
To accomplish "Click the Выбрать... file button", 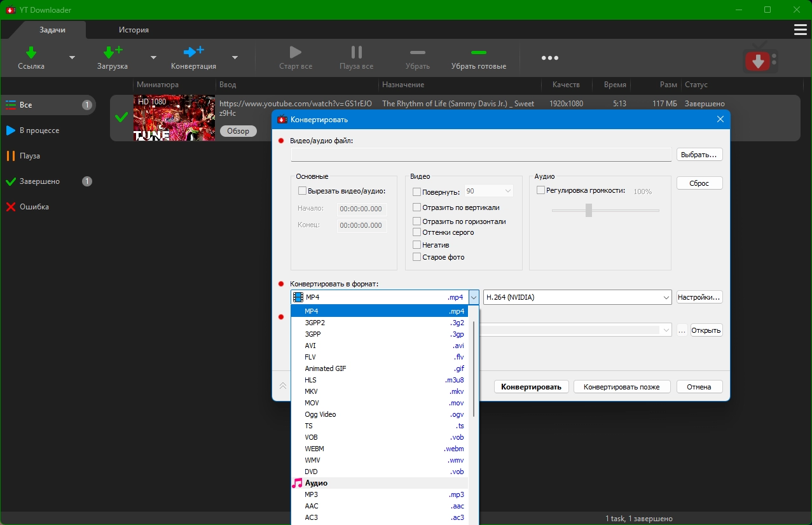I will (x=699, y=155).
